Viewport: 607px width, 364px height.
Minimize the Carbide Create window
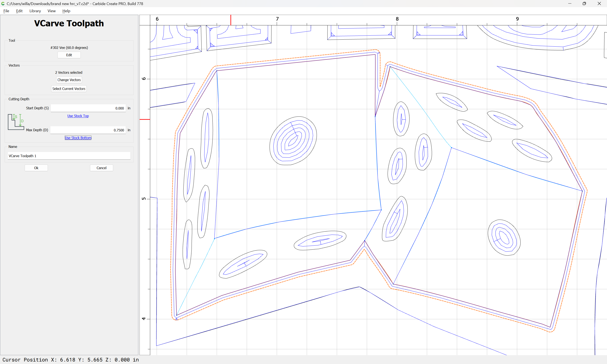coord(570,3)
